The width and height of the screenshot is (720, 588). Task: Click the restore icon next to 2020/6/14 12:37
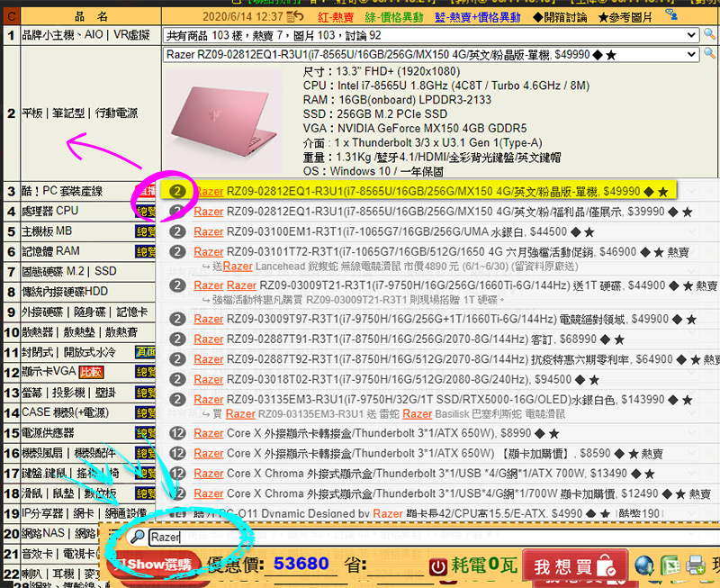[295, 17]
